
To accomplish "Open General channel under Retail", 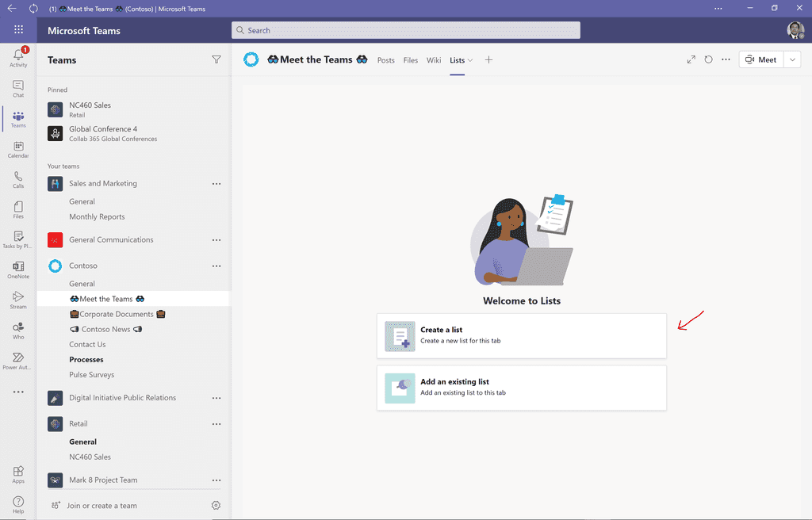I will 82,442.
